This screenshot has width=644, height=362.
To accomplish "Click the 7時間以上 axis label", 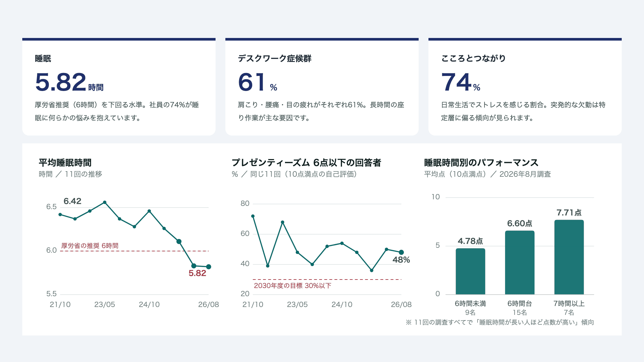I will point(569,304).
